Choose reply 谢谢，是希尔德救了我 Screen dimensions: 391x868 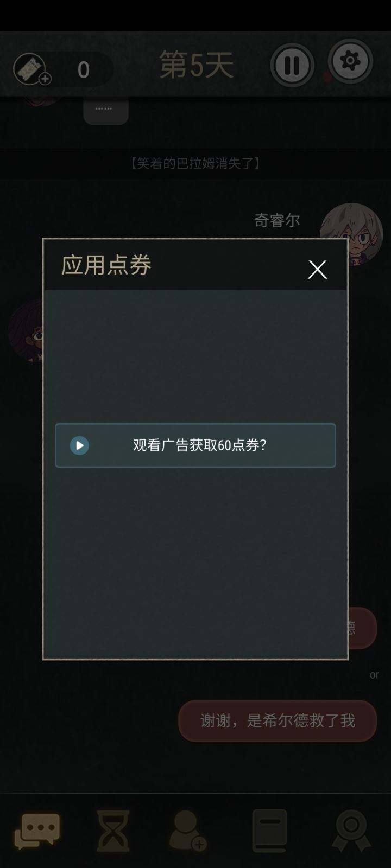pyautogui.click(x=278, y=720)
